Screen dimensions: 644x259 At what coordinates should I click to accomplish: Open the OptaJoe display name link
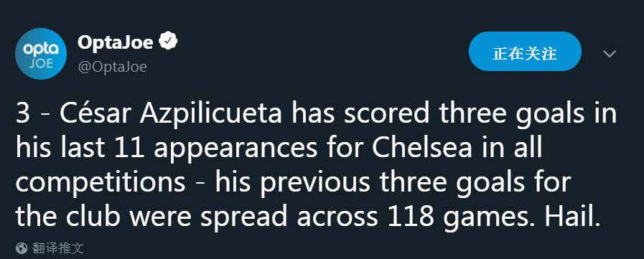(x=116, y=42)
